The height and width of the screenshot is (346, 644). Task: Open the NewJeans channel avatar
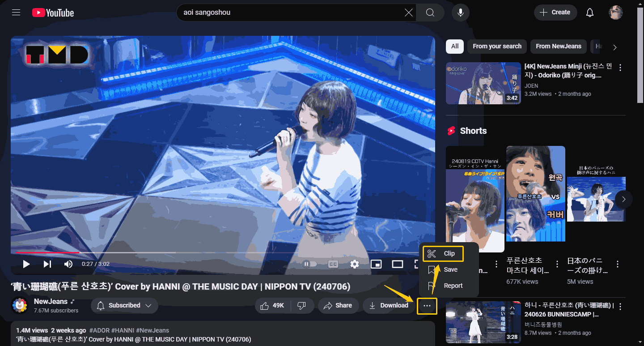(x=20, y=306)
